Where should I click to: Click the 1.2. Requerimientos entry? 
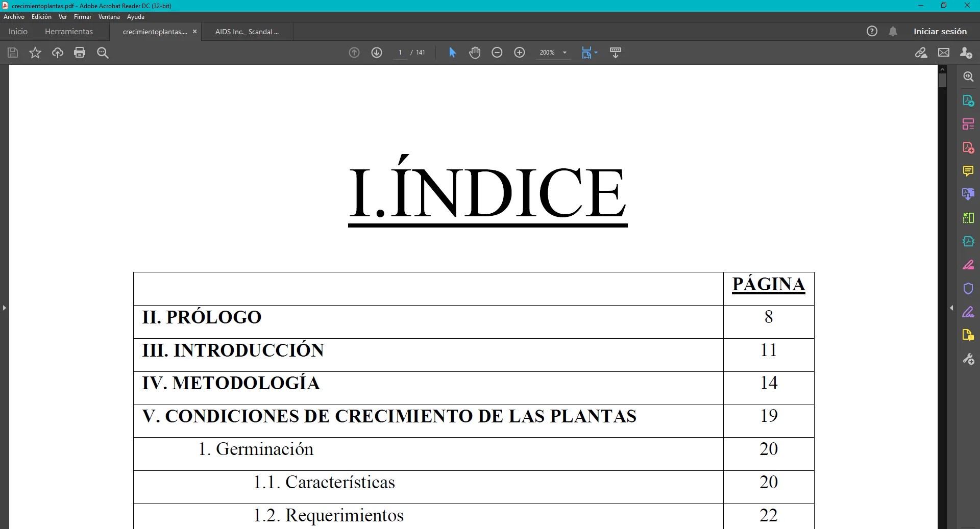coord(328,515)
